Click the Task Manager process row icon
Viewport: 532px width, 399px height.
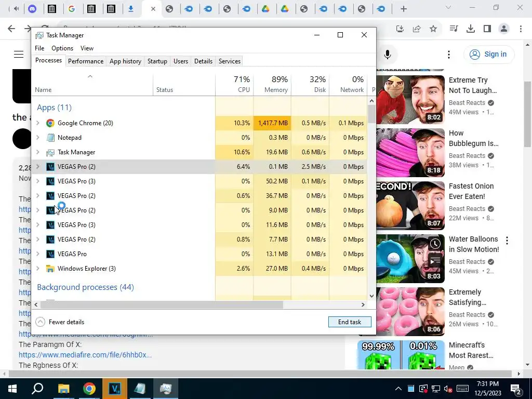(x=50, y=152)
